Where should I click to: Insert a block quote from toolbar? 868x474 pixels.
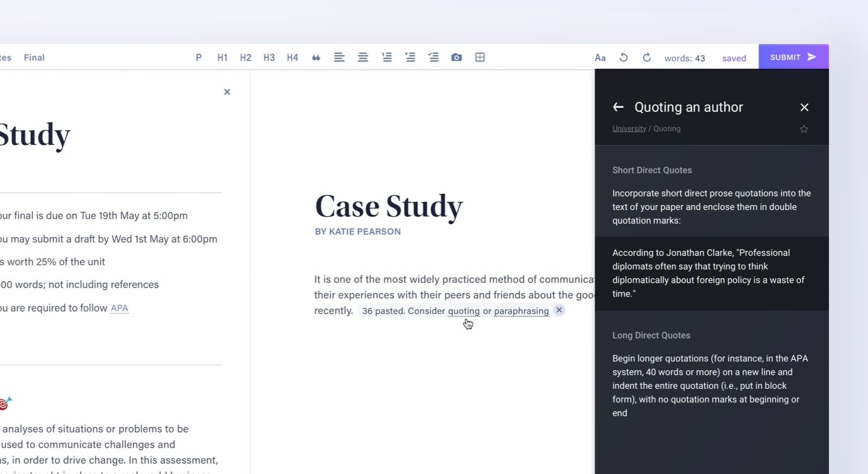[316, 58]
